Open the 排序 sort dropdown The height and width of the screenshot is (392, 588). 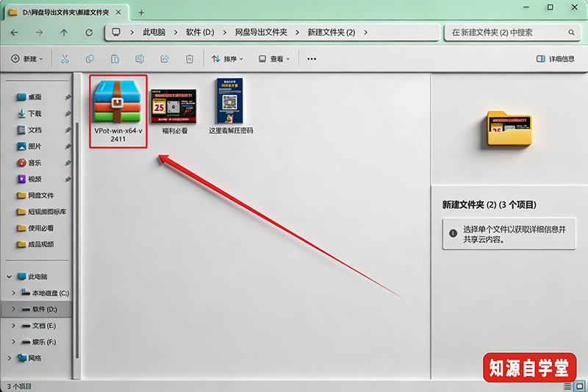[x=227, y=59]
